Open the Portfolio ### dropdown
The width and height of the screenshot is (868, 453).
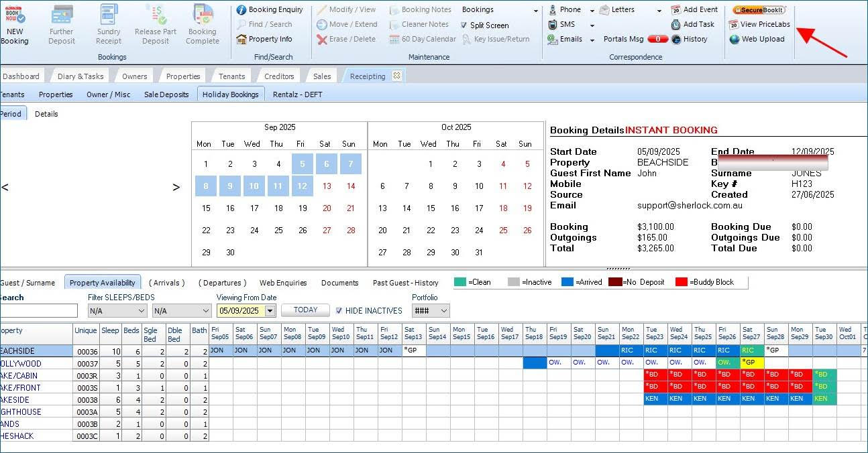(442, 311)
